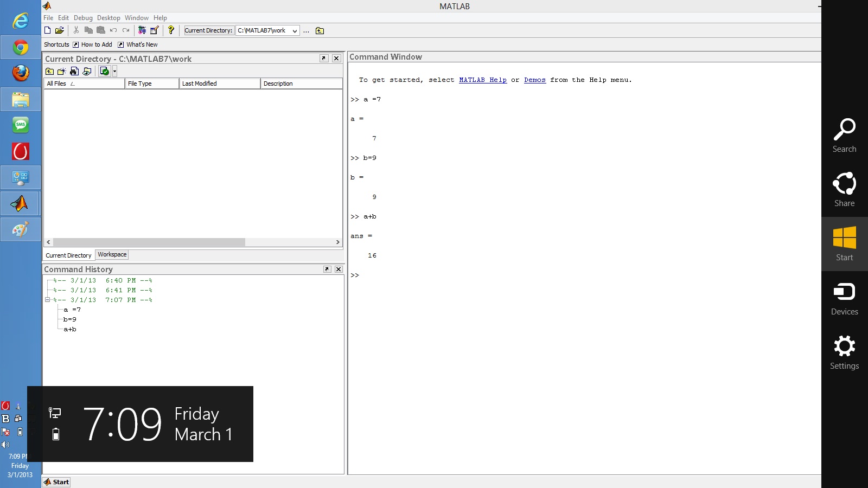Open the Debug menu
Screen dimensions: 868x488
pos(83,18)
